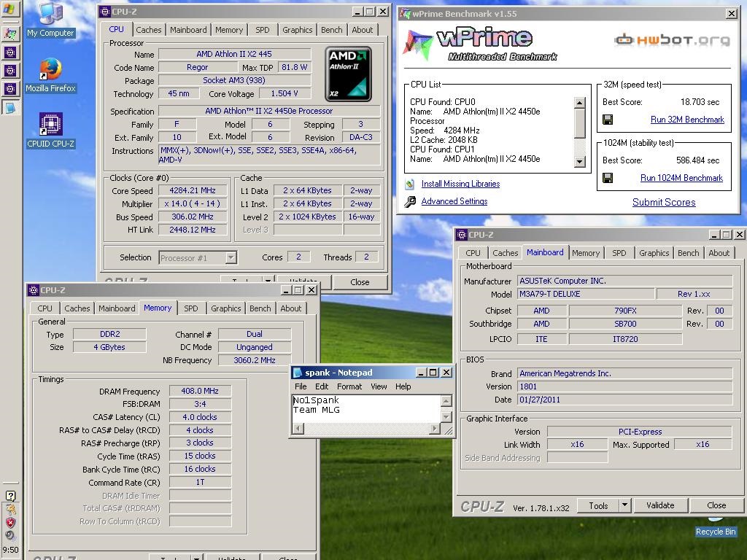
Task: Click the Chipset 790FX value field
Action: (625, 311)
